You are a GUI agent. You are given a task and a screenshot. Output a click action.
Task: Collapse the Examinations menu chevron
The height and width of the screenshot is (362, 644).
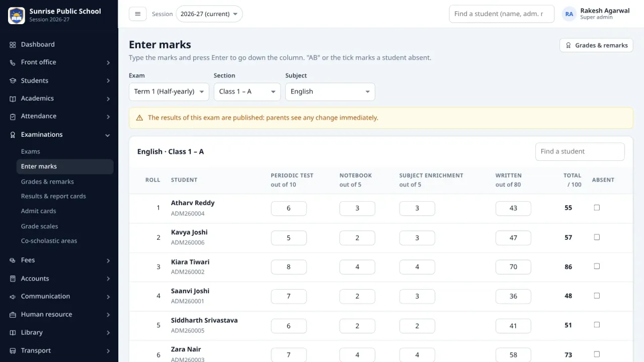point(108,135)
